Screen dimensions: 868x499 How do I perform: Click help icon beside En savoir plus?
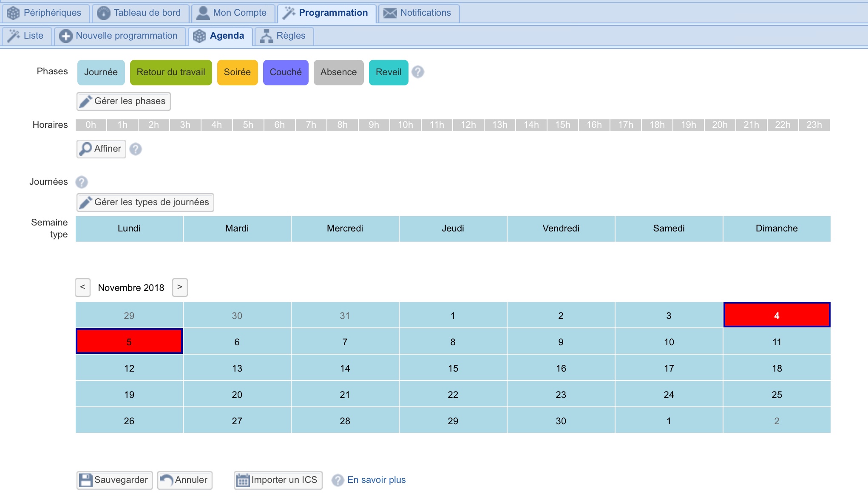click(338, 480)
